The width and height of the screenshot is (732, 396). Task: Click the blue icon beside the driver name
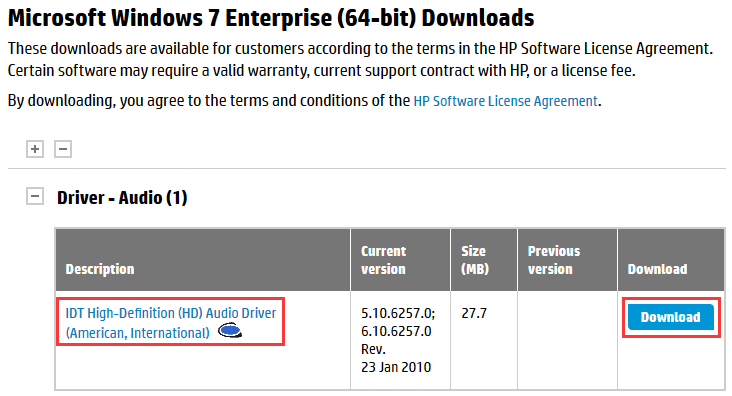pyautogui.click(x=230, y=331)
